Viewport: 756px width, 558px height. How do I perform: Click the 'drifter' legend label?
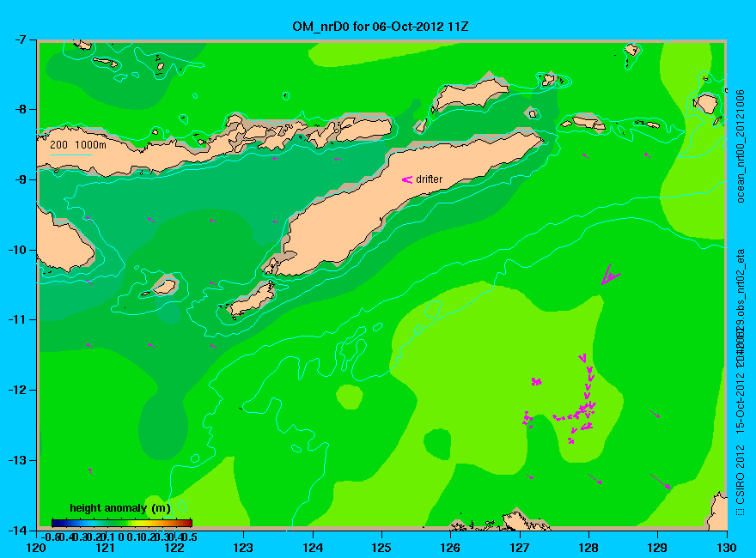point(429,179)
